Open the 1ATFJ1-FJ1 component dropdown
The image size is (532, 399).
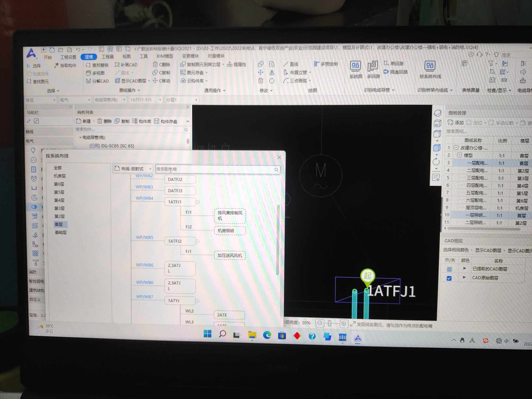(x=145, y=100)
